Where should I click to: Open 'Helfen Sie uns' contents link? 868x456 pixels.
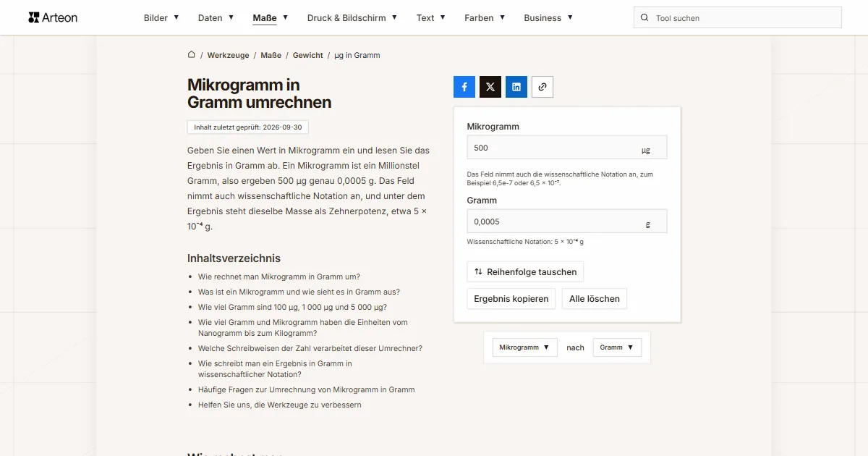(280, 405)
